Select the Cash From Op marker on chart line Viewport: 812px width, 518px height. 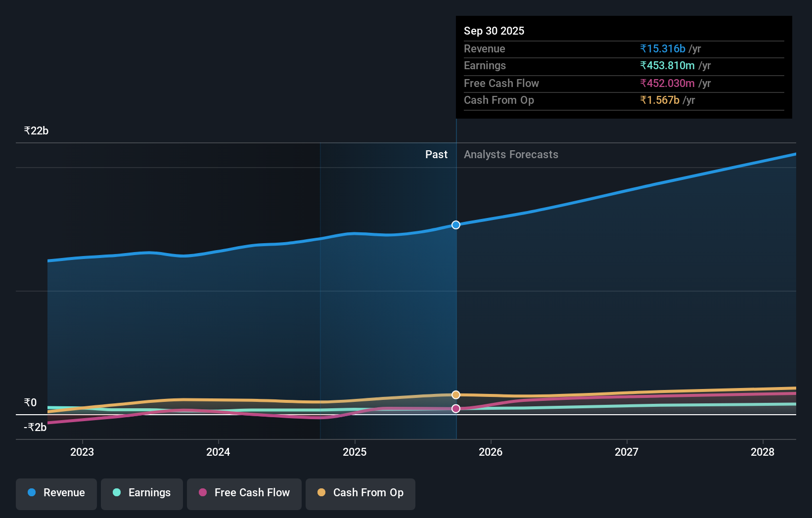coord(455,394)
